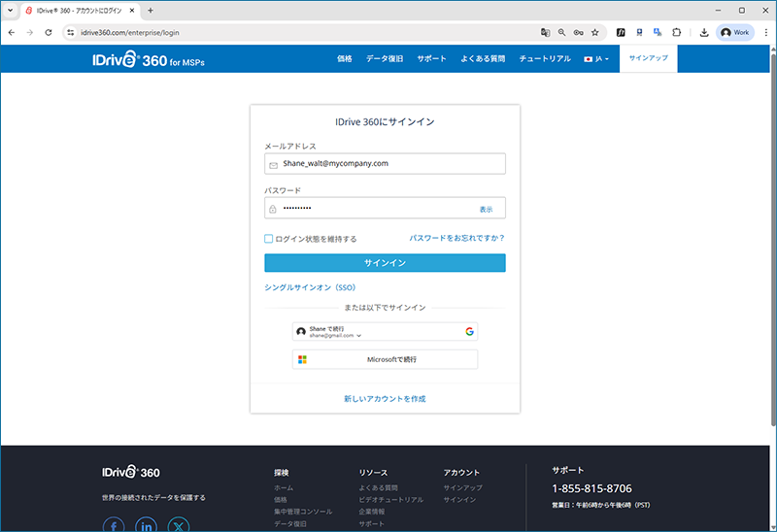Click the browser address bar URL
The height and width of the screenshot is (532, 777).
point(130,33)
